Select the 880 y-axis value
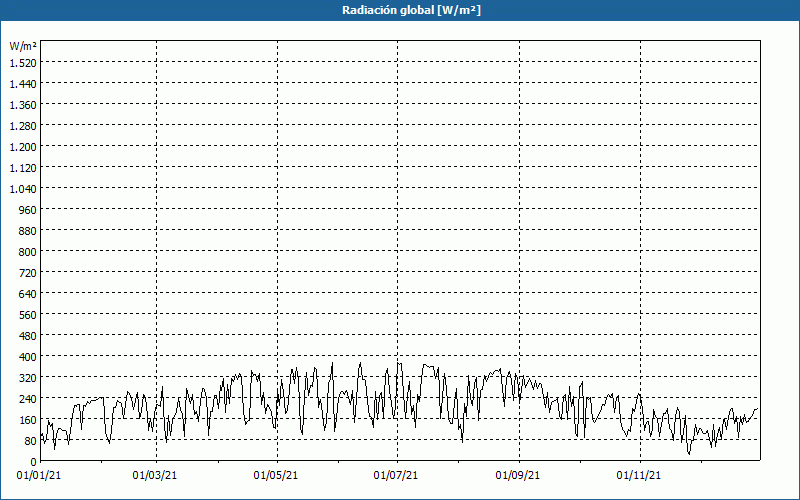This screenshot has height=500, width=800. [x=27, y=231]
